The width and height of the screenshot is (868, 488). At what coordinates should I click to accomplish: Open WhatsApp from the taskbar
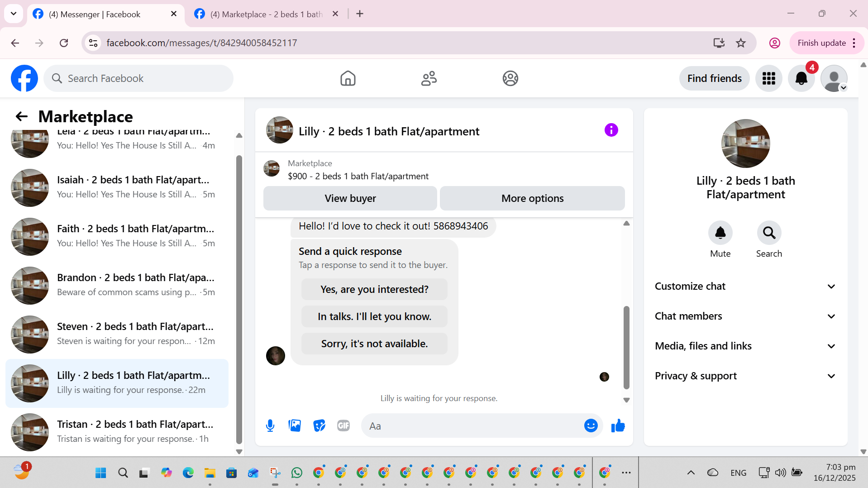coord(297,473)
